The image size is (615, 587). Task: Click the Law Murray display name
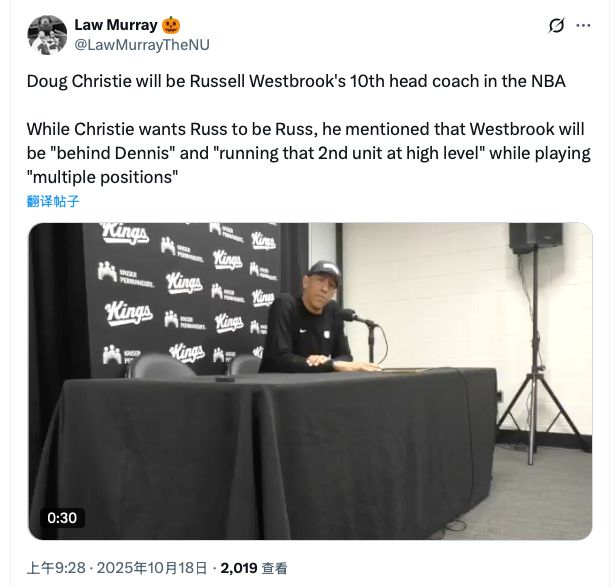pos(116,25)
